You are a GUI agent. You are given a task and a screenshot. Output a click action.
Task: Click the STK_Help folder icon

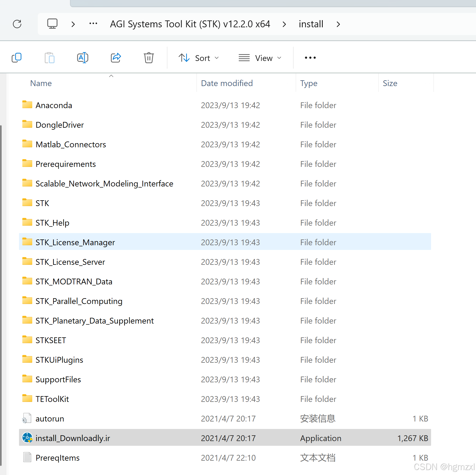coord(27,222)
